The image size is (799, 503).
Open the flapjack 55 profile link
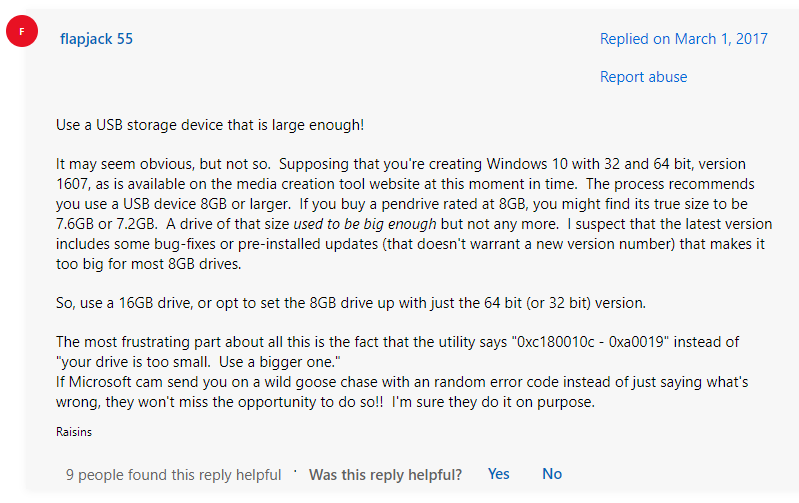[x=97, y=39]
